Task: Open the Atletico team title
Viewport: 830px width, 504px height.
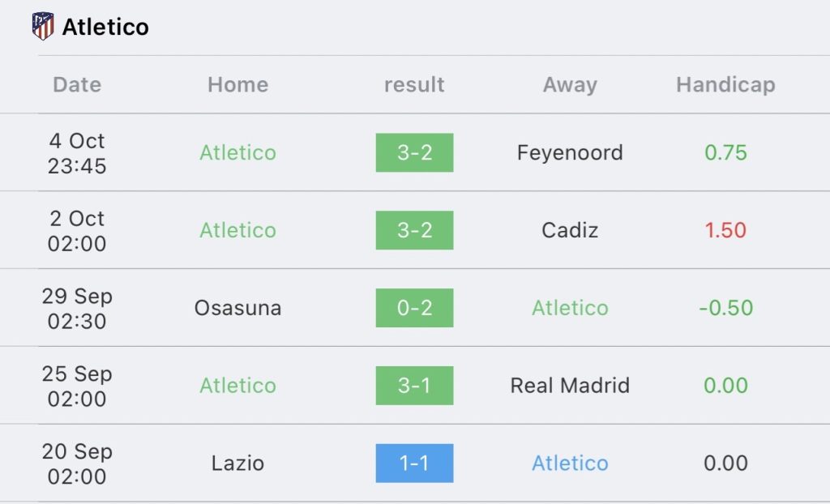Action: tap(105, 27)
